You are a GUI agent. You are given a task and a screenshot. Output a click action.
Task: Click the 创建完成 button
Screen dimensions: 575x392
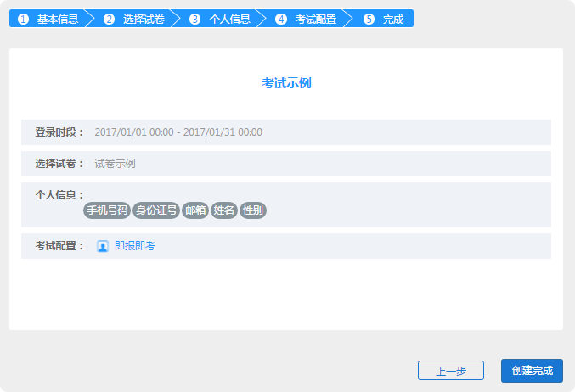pyautogui.click(x=532, y=371)
